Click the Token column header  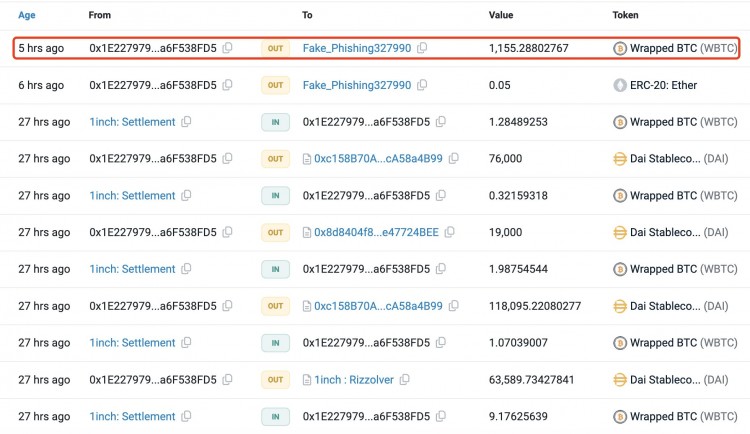[x=625, y=15]
